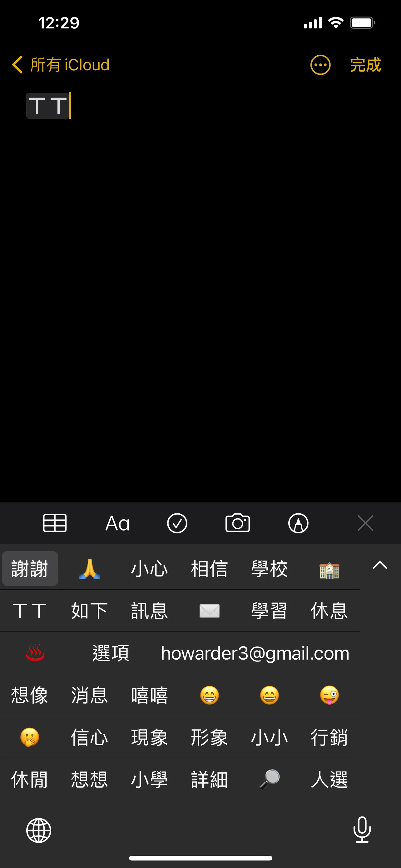Insert the howarder3@gmail.com suggestion
Screen dimensions: 401x868
255,653
